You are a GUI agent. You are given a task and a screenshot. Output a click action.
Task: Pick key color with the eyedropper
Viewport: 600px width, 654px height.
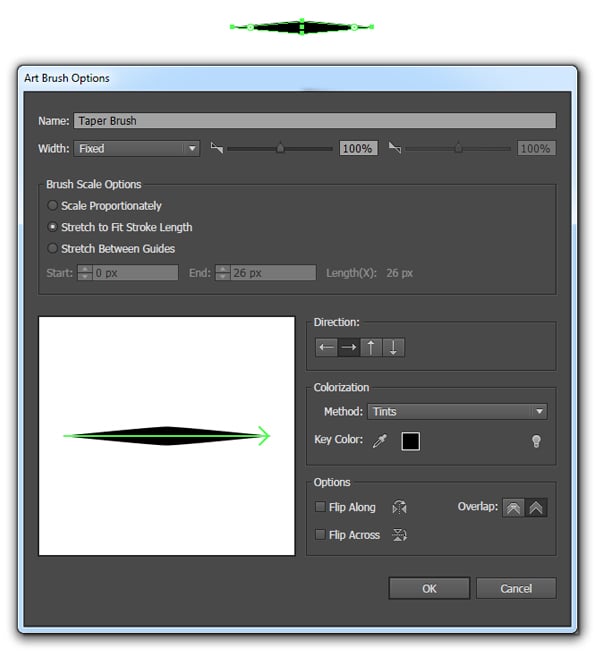point(380,441)
